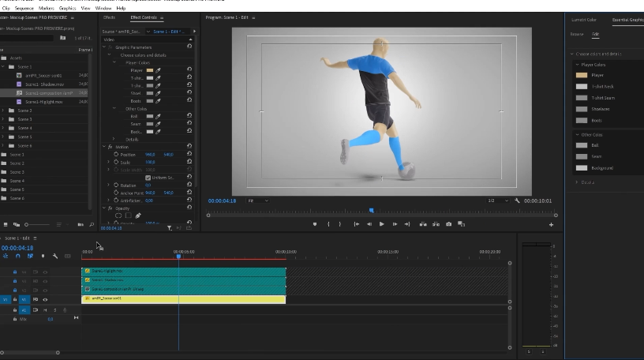The height and width of the screenshot is (360, 644).
Task: Reset the Position parameter
Action: [x=189, y=154]
